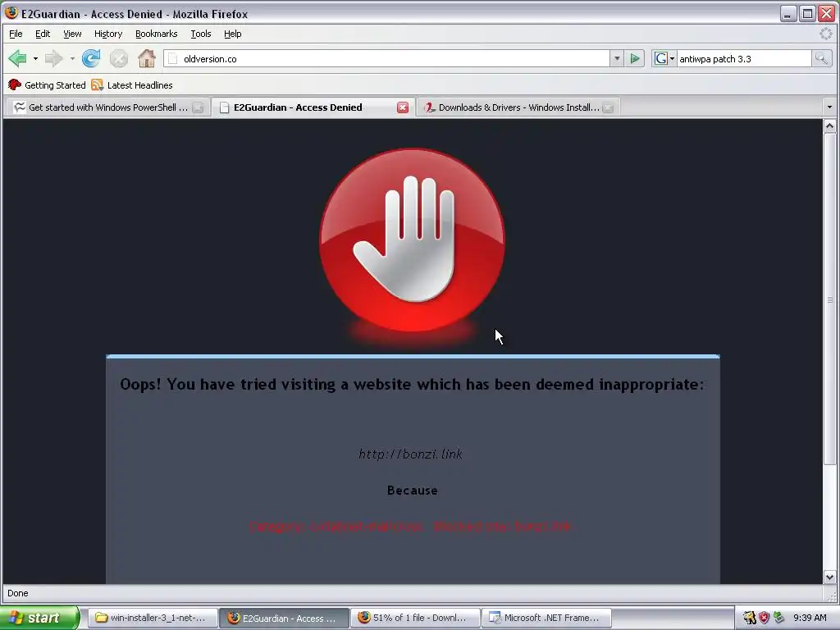
Task: Close the Downloads & Drivers tab
Action: point(608,107)
